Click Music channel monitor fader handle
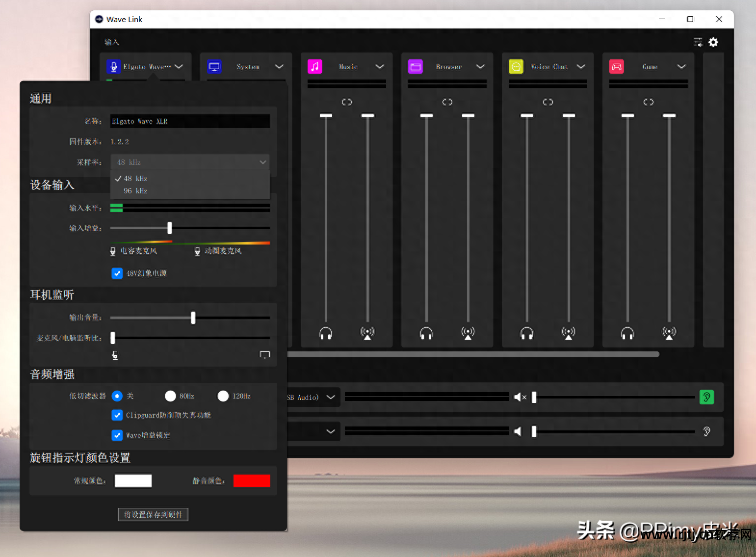 pyautogui.click(x=326, y=115)
